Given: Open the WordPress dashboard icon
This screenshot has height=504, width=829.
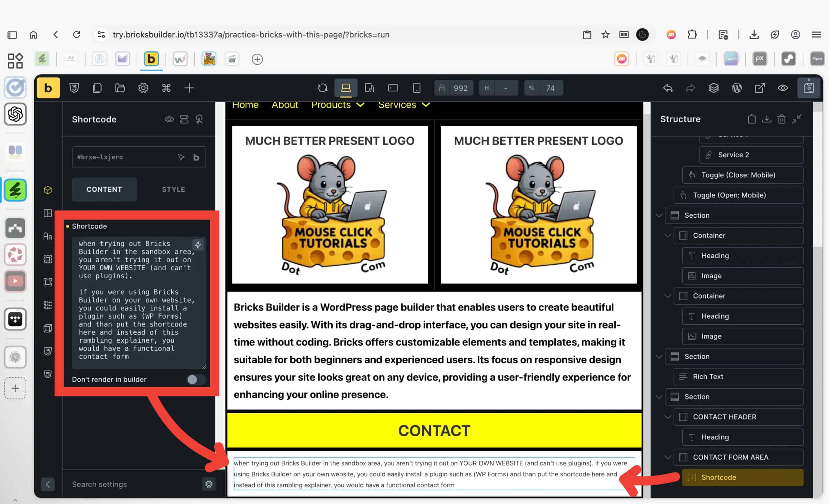Looking at the screenshot, I should [736, 88].
